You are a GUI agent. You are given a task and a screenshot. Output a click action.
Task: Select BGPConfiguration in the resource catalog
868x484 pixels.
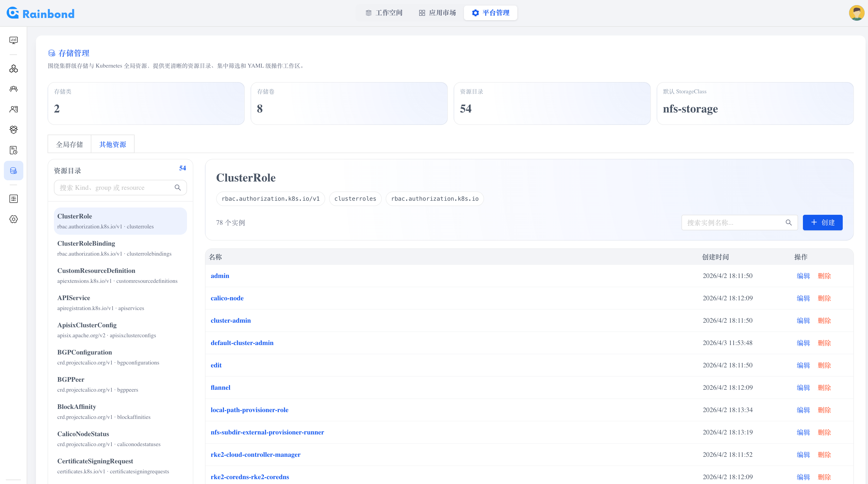pyautogui.click(x=84, y=352)
